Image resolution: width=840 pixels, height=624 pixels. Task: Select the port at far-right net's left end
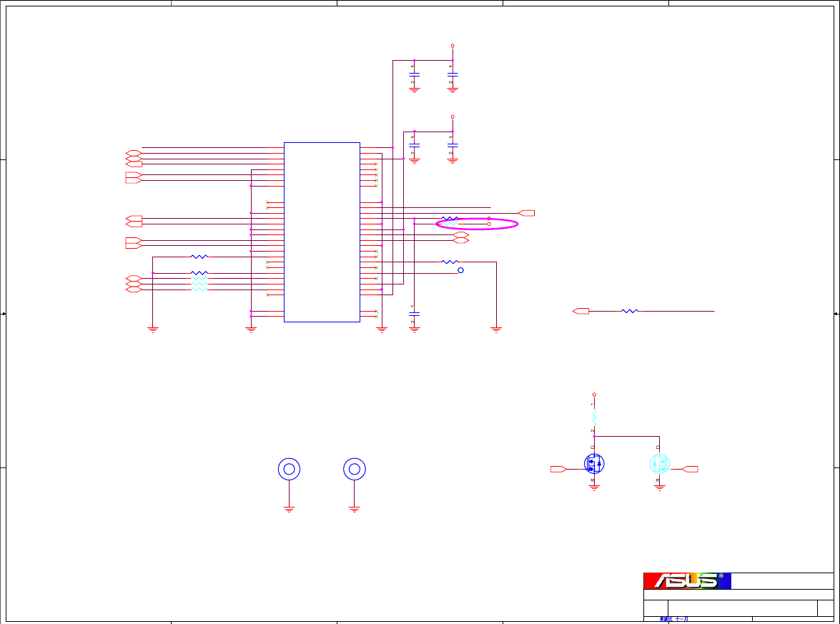tap(580, 311)
